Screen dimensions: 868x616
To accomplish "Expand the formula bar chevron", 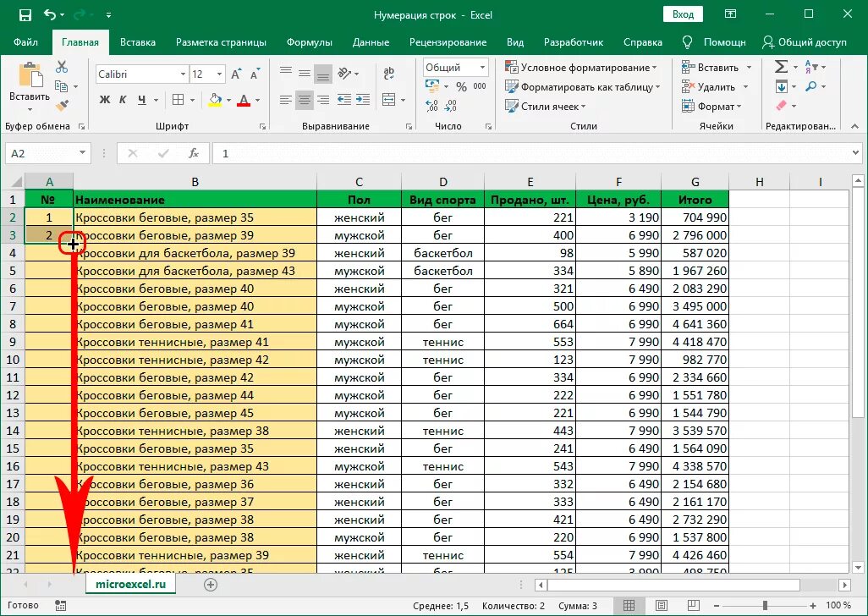I will [x=856, y=153].
